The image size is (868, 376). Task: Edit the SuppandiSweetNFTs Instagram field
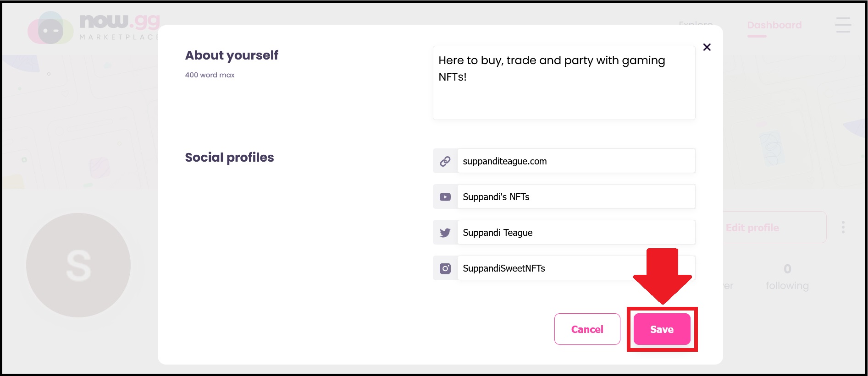tap(576, 268)
